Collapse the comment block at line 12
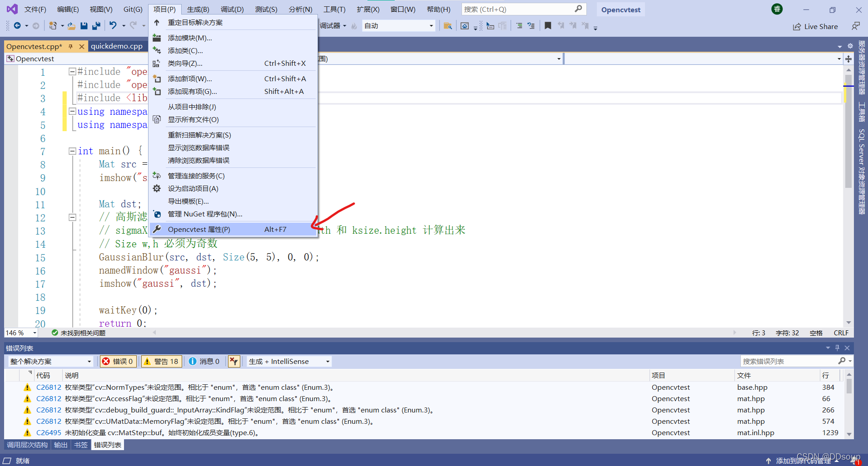868x466 pixels. coord(72,217)
